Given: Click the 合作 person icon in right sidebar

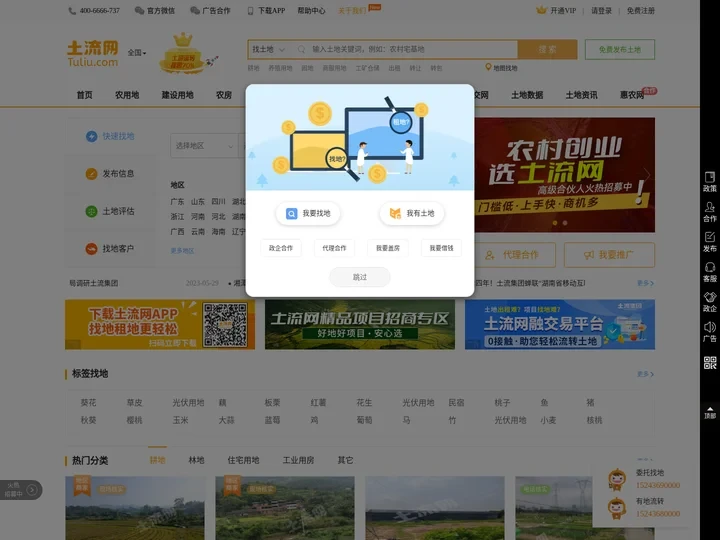Looking at the screenshot, I should [709, 207].
